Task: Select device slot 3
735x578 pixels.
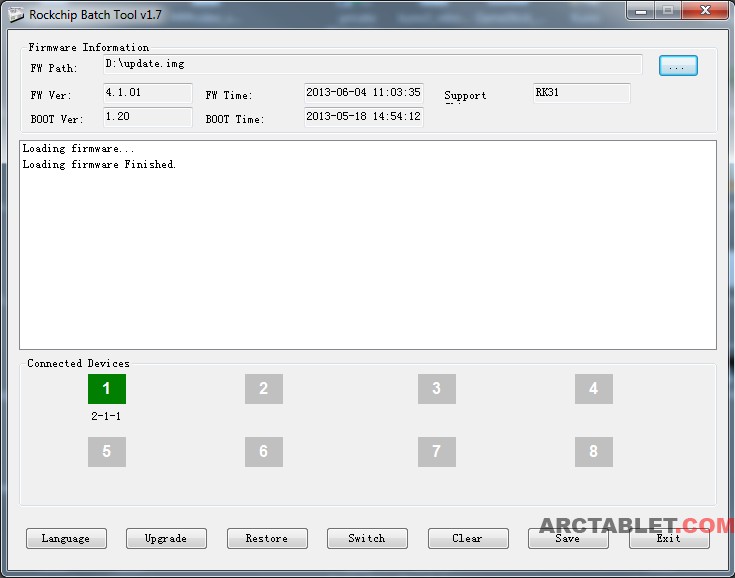Action: (436, 389)
